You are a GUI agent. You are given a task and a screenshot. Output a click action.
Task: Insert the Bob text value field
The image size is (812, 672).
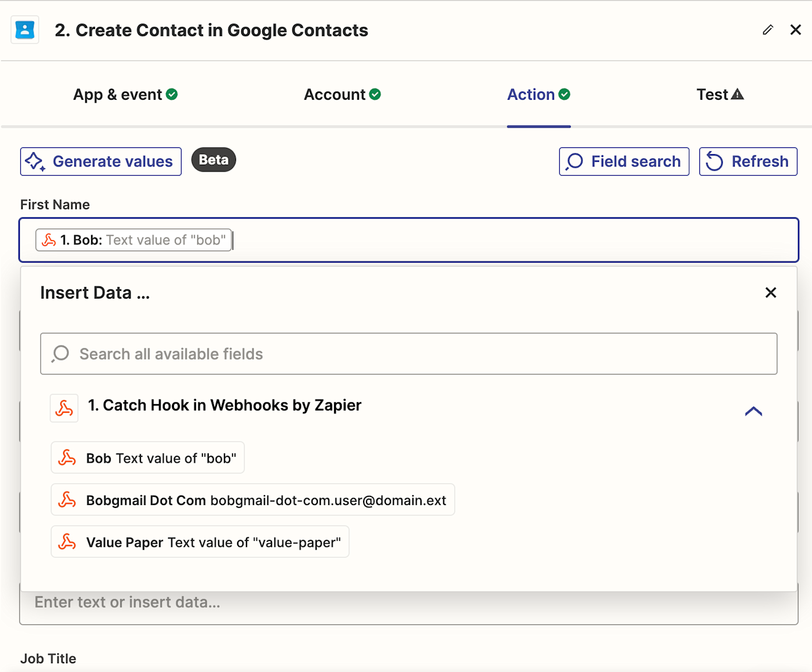click(148, 458)
